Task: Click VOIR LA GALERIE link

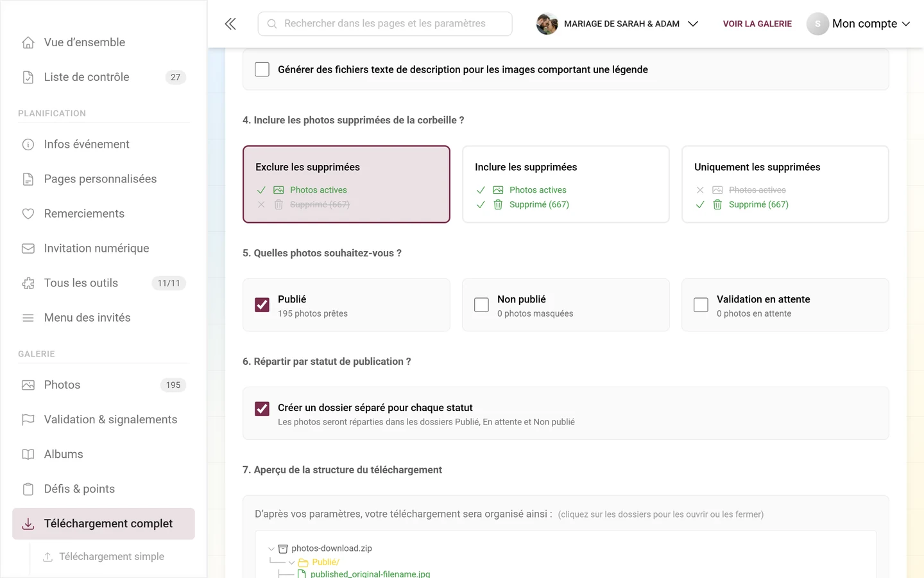Action: [757, 24]
